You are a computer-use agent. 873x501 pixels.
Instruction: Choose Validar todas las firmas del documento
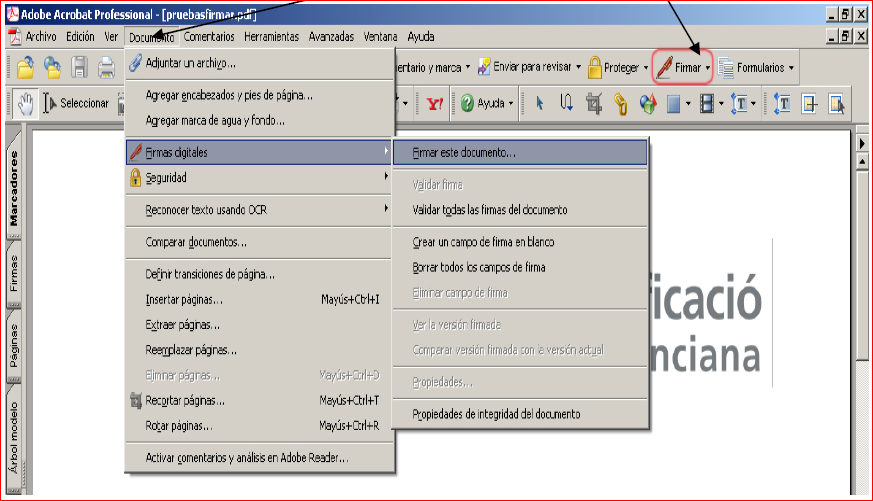(x=520, y=210)
